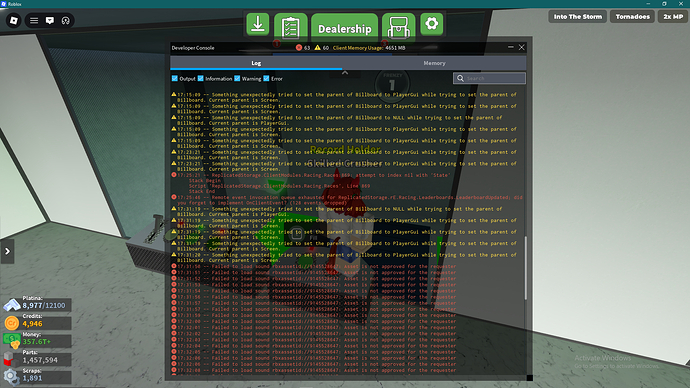Select the Log tab
Screen dimensions: 690x388
point(256,63)
